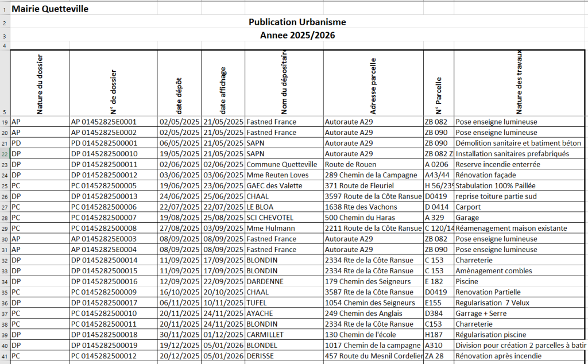Select the "Annee 2025/2026" heading cell
Screen dimensions: 588x364
click(297, 36)
